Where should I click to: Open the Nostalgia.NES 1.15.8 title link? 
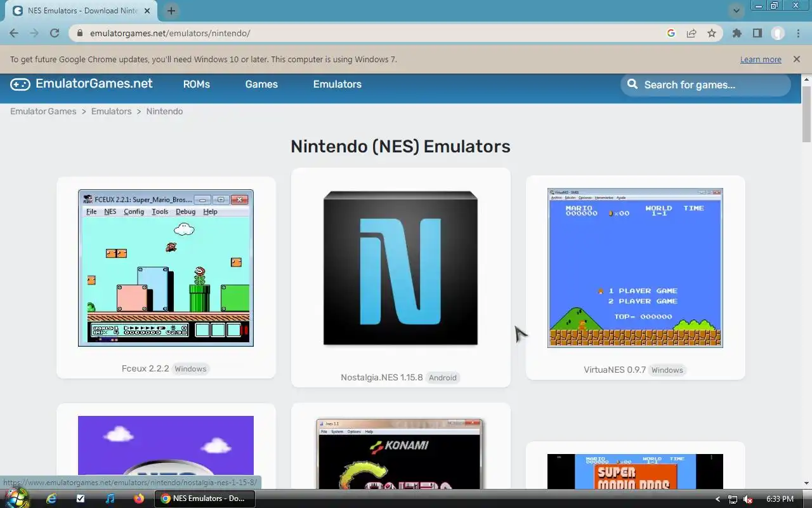pyautogui.click(x=381, y=377)
